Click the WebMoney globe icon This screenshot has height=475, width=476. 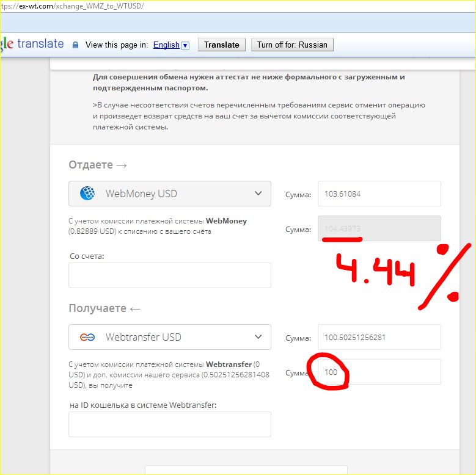click(87, 193)
